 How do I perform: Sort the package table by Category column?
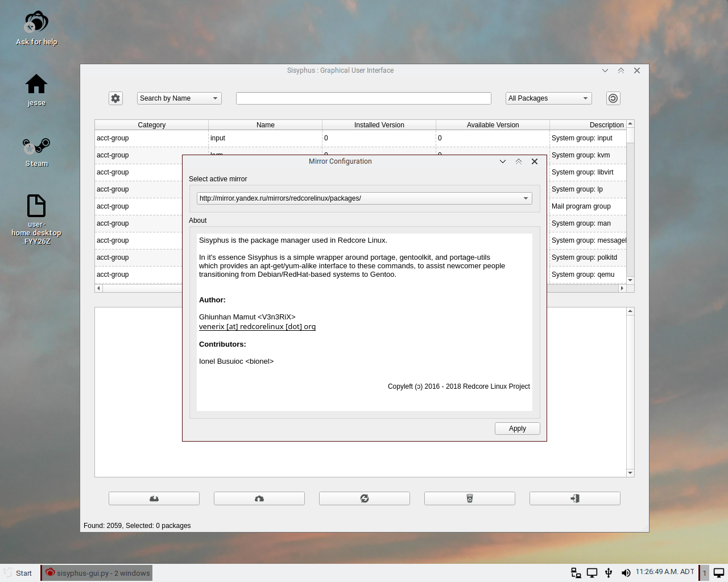(x=152, y=125)
